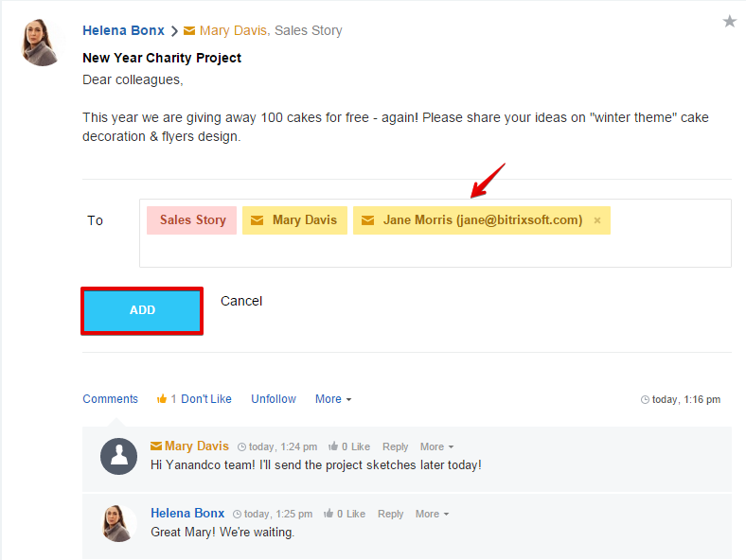The width and height of the screenshot is (746, 560).
Task: Click envelope icon in Mary Davis tag
Action: tap(257, 220)
